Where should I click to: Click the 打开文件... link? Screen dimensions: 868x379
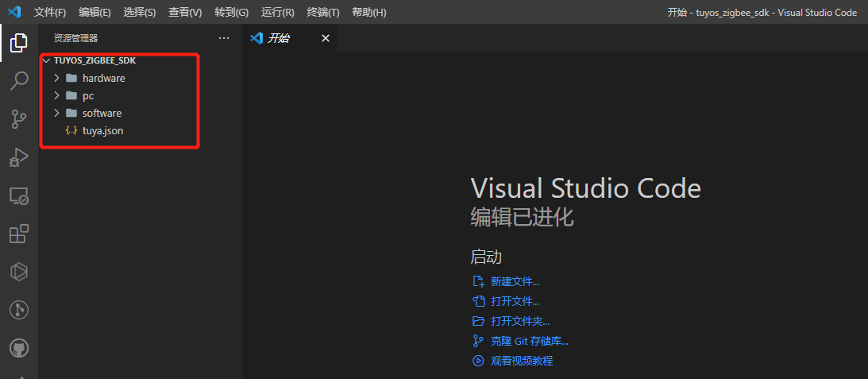515,301
